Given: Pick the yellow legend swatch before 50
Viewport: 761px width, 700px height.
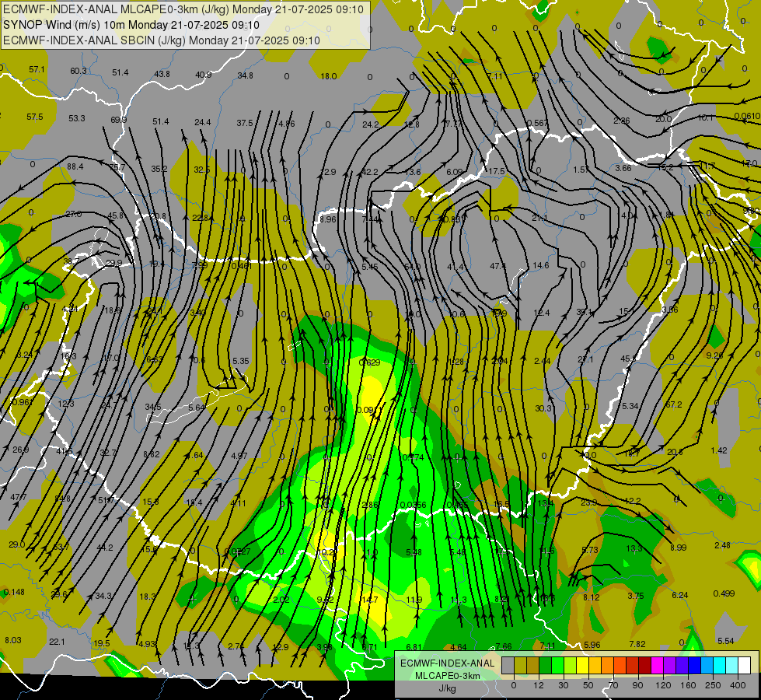Looking at the screenshot, I should (x=583, y=665).
